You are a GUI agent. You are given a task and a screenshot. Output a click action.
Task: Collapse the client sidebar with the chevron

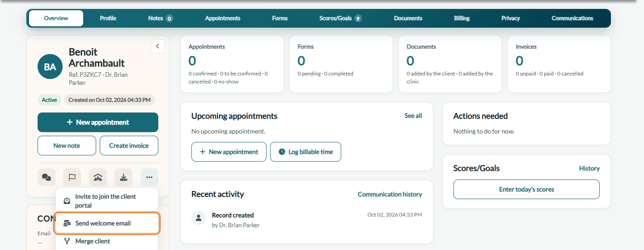click(x=158, y=46)
